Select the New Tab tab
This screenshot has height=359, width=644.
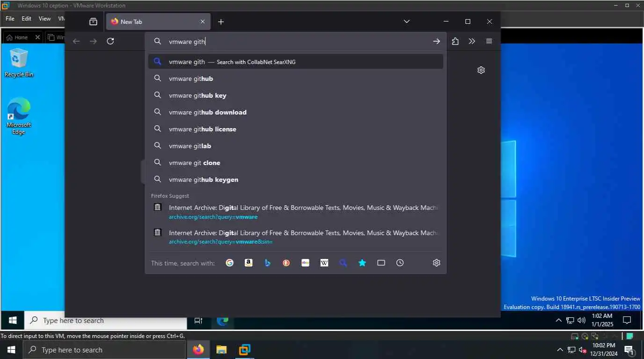[x=158, y=22]
